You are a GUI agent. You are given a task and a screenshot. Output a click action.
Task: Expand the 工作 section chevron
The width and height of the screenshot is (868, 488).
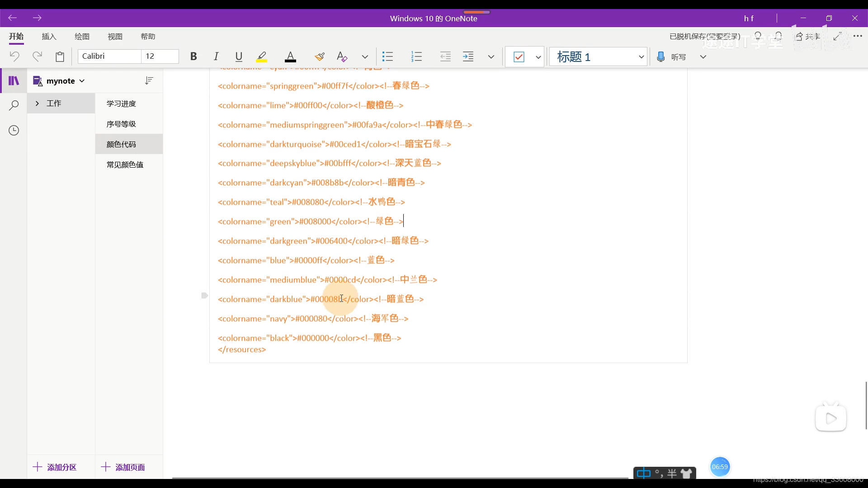pyautogui.click(x=37, y=103)
